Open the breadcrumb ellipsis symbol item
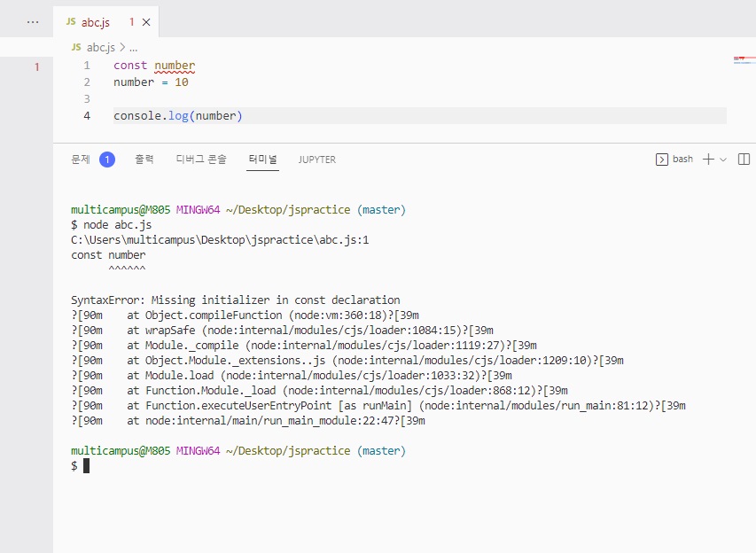Screen dimensions: 756x553 134,48
